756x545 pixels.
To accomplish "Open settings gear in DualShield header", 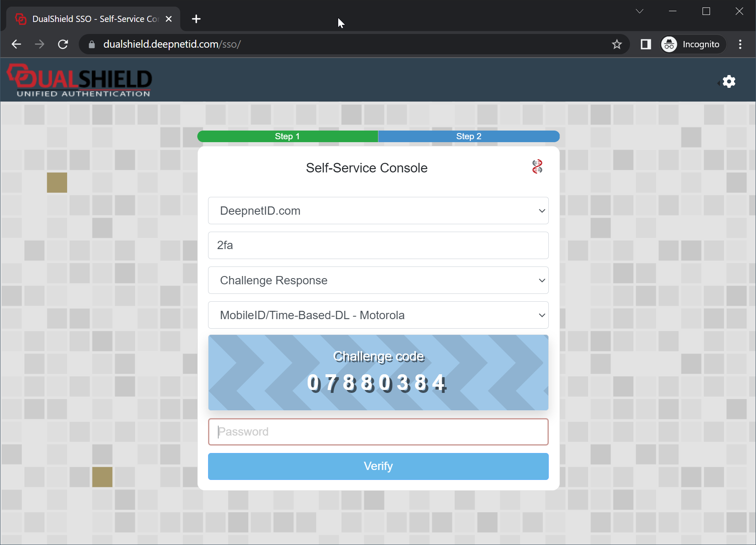I will pyautogui.click(x=729, y=82).
